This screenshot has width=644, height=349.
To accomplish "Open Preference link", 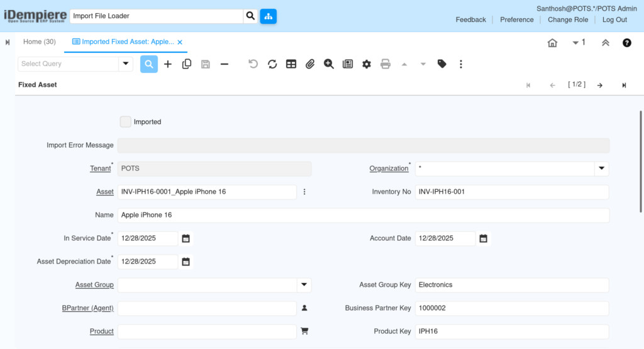I will coord(517,19).
